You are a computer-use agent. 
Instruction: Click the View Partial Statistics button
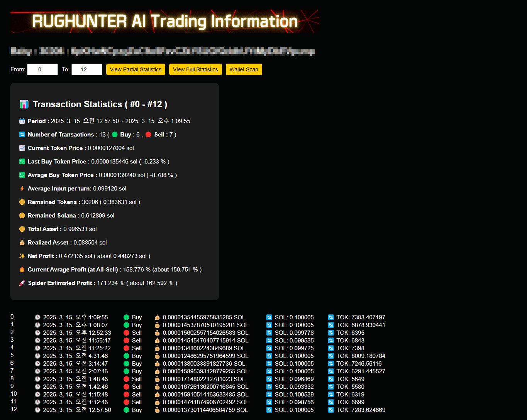pos(136,69)
